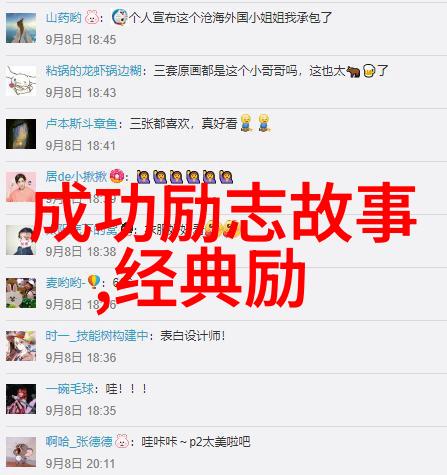This screenshot has width=447, height=475.
Task: Open the profile of 时一_技能树构建中
Action: 97,335
